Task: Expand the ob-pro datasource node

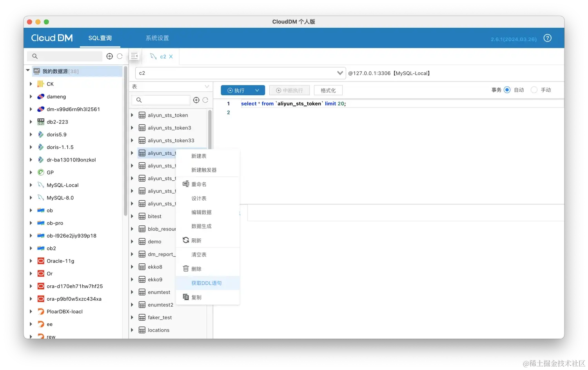Action: [31, 223]
